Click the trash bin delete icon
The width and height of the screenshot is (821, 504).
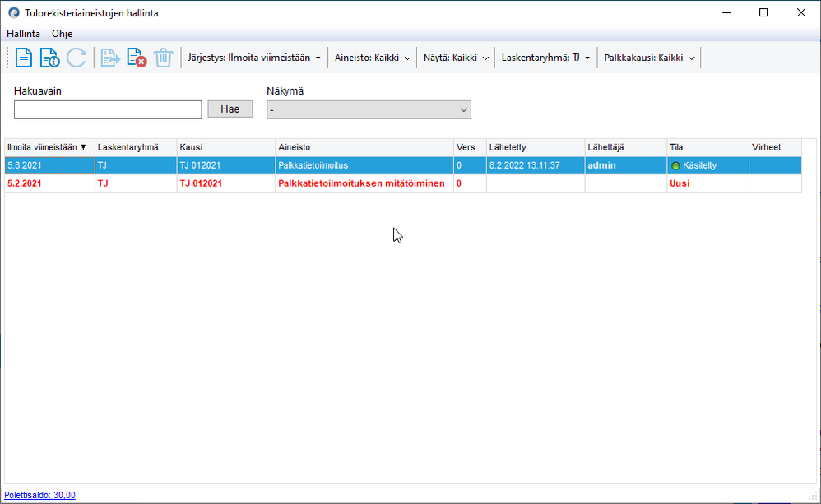pyautogui.click(x=164, y=58)
